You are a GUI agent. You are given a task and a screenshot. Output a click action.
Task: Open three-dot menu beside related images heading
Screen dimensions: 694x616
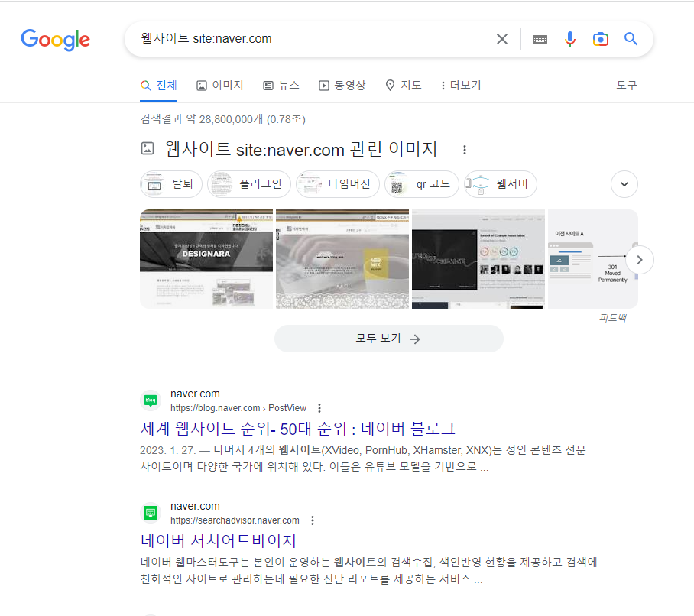[464, 150]
